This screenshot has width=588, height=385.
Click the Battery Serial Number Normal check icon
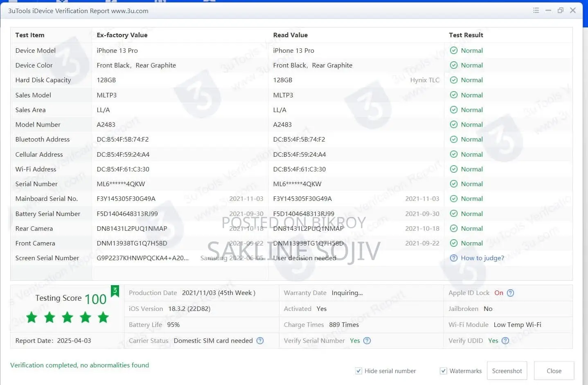click(x=453, y=214)
